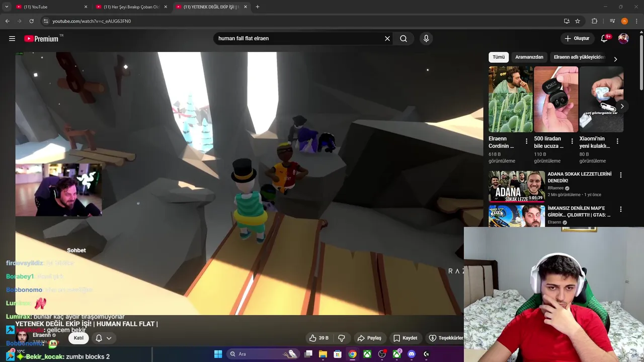Screen dimensions: 644x362
Task: Send thanks with 'Teşekkürler' button
Action: (x=445, y=338)
